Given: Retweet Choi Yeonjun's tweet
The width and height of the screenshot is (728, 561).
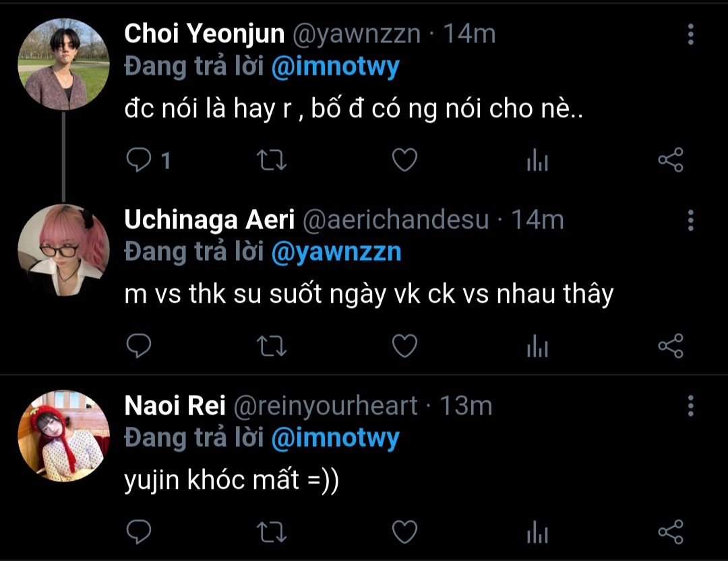Looking at the screenshot, I should pos(273,160).
